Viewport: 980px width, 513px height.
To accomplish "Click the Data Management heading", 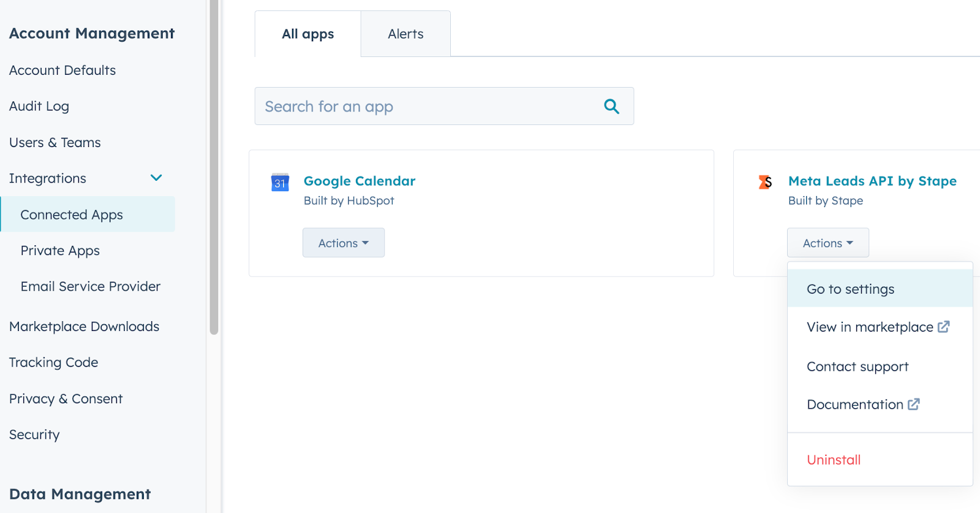I will [x=80, y=494].
